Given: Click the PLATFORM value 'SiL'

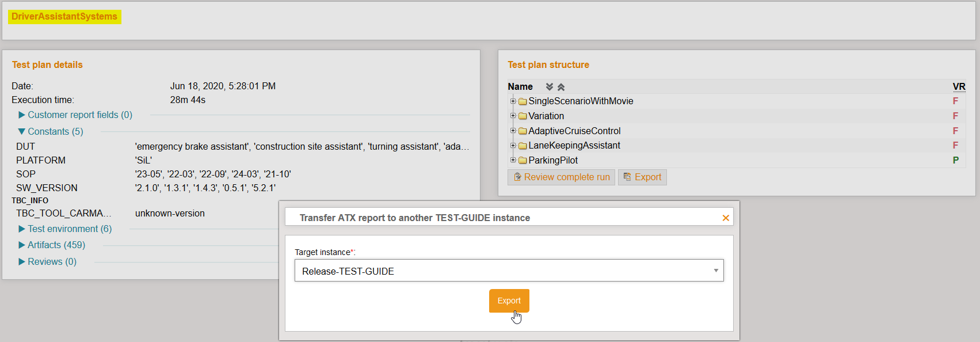Looking at the screenshot, I should coord(143,160).
